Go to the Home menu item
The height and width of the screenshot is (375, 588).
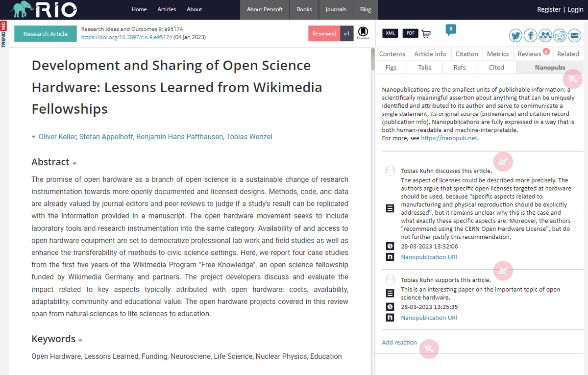pos(139,9)
